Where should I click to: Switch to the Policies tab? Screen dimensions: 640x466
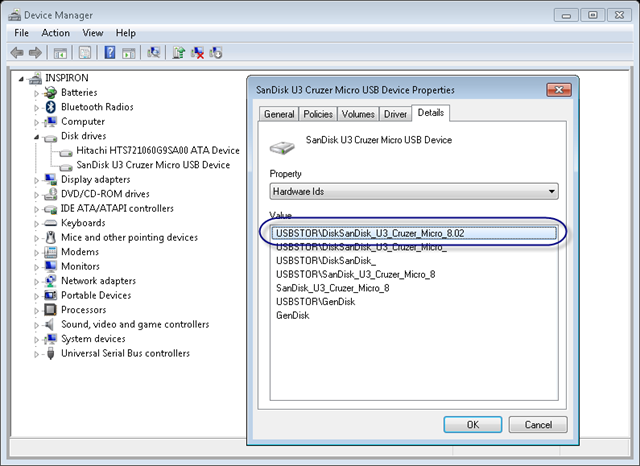[x=318, y=114]
